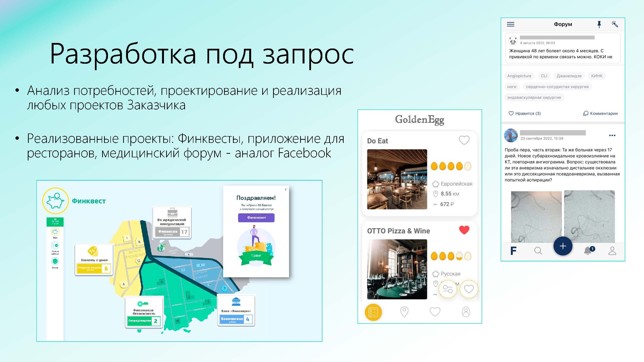
Task: Open the Do Eat restaurant photo
Action: 397,179
